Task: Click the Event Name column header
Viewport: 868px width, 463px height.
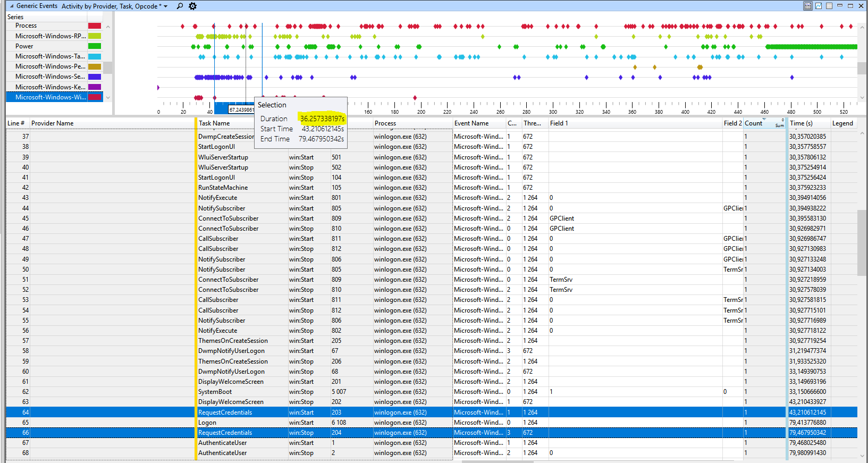Action: click(471, 123)
